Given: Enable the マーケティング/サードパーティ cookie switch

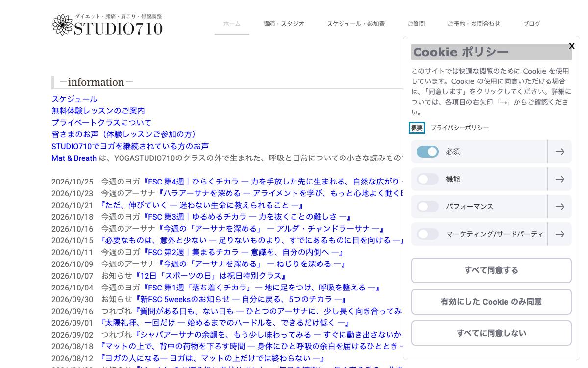Looking at the screenshot, I should point(428,234).
